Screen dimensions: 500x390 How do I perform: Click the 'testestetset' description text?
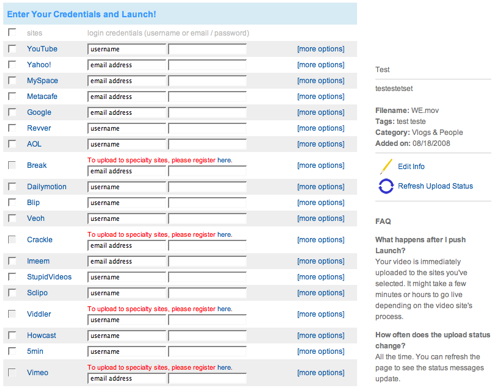point(394,88)
